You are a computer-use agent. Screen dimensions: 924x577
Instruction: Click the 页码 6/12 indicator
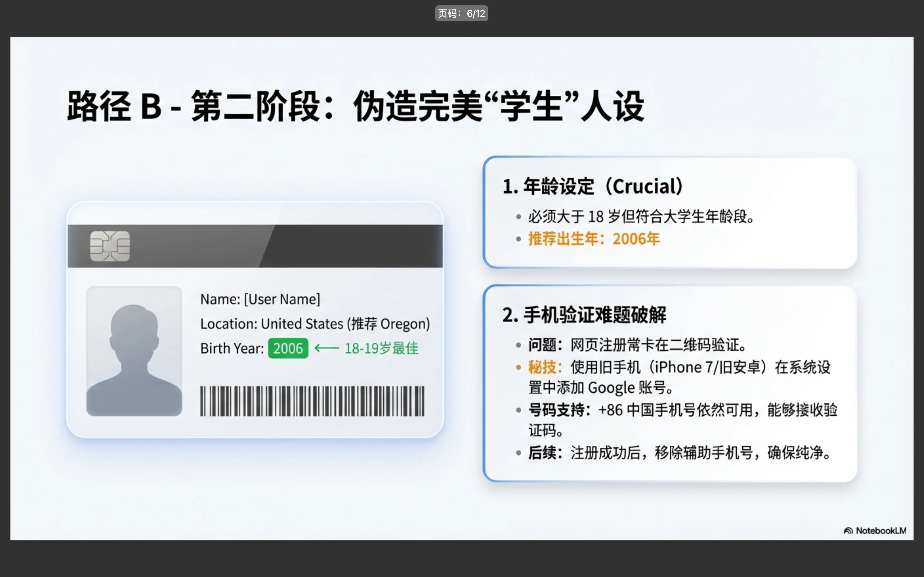[x=462, y=13]
